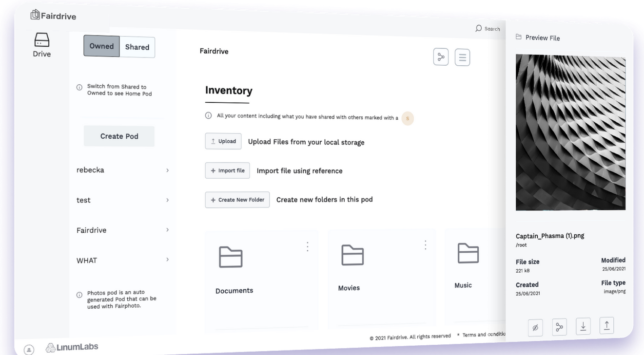Open the share icon beside Fairdrive header
644x355 pixels.
coord(441,57)
